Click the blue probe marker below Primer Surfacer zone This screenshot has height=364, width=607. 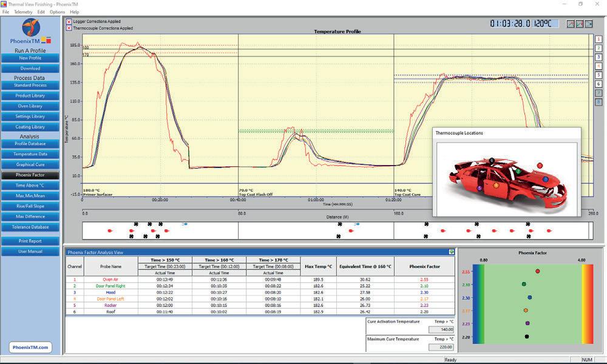coord(185,224)
